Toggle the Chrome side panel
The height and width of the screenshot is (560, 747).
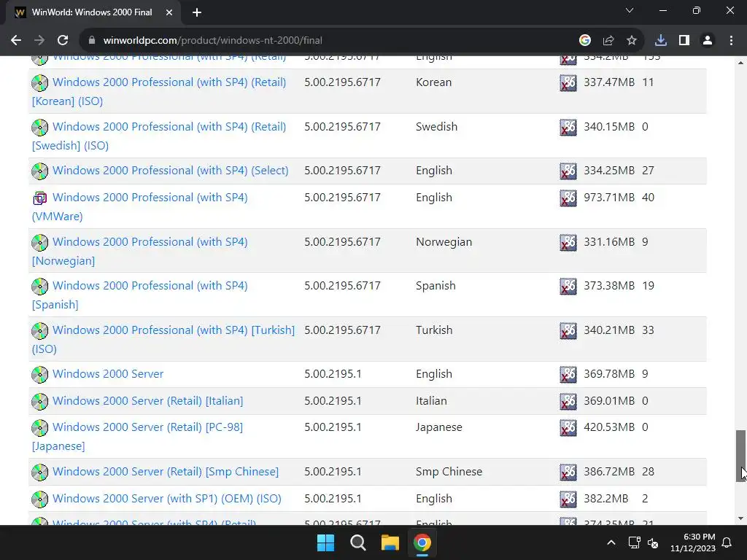coord(684,41)
